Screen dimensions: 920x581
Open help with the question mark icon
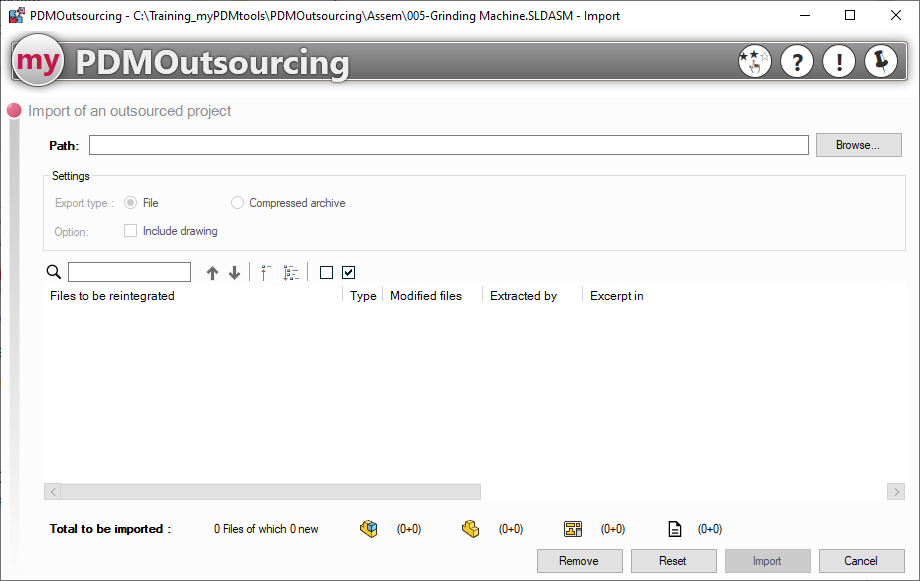coord(796,62)
